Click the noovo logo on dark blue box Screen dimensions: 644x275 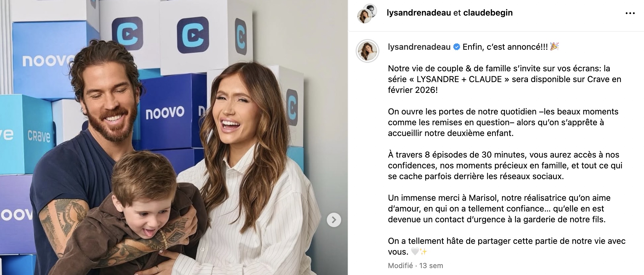click(165, 113)
